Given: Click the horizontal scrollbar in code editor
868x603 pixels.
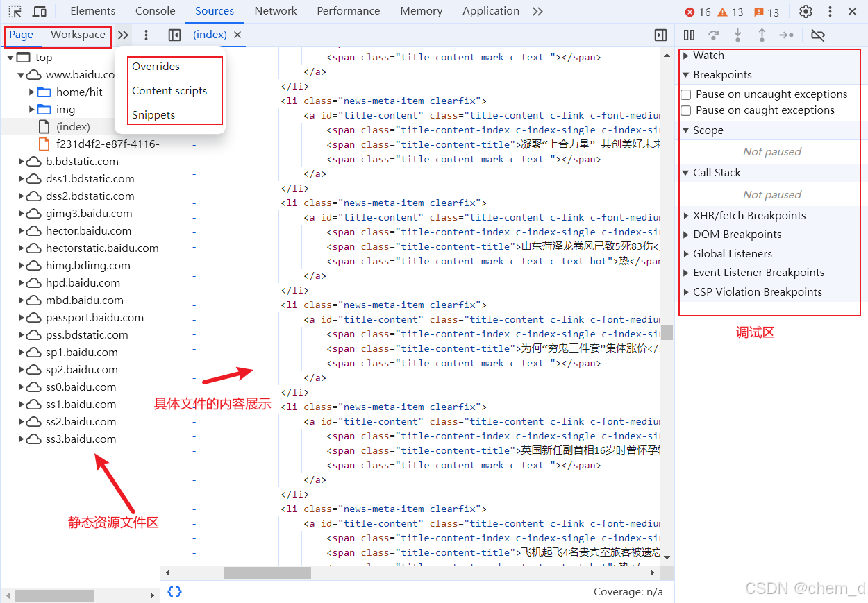Looking at the screenshot, I should pyautogui.click(x=267, y=572).
